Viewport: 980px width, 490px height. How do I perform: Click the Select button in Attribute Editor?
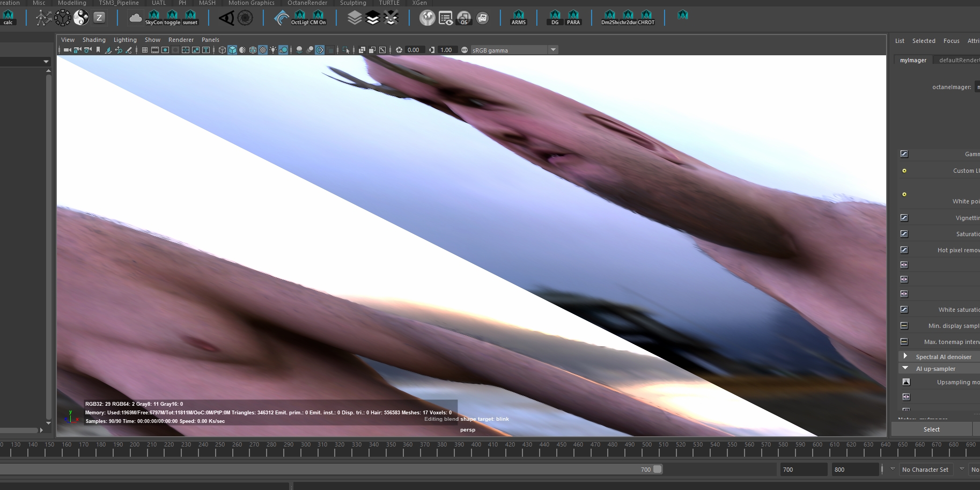tap(932, 429)
